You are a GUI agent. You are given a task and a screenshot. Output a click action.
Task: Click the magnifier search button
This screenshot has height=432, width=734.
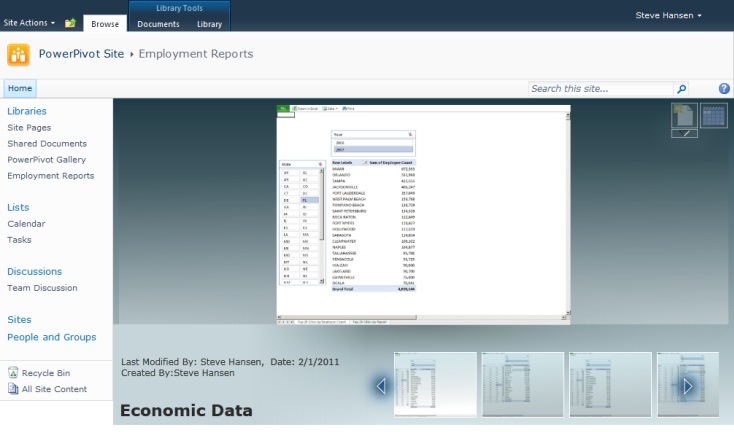point(682,88)
